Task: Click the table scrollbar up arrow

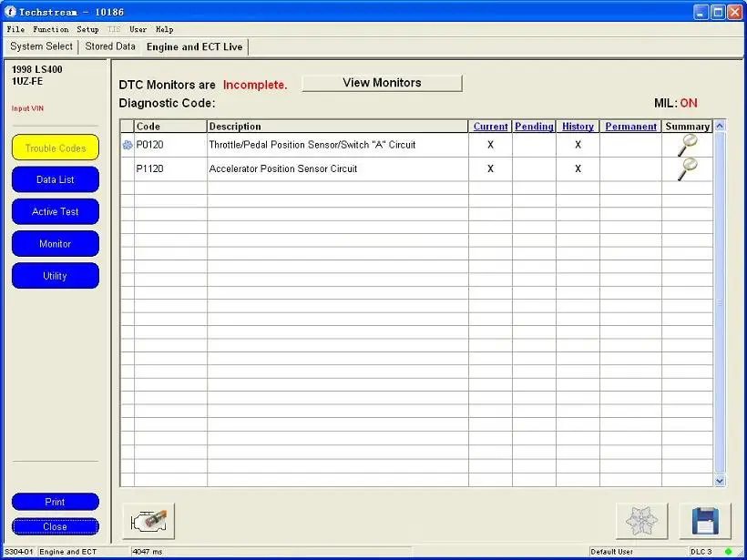Action: coord(720,127)
